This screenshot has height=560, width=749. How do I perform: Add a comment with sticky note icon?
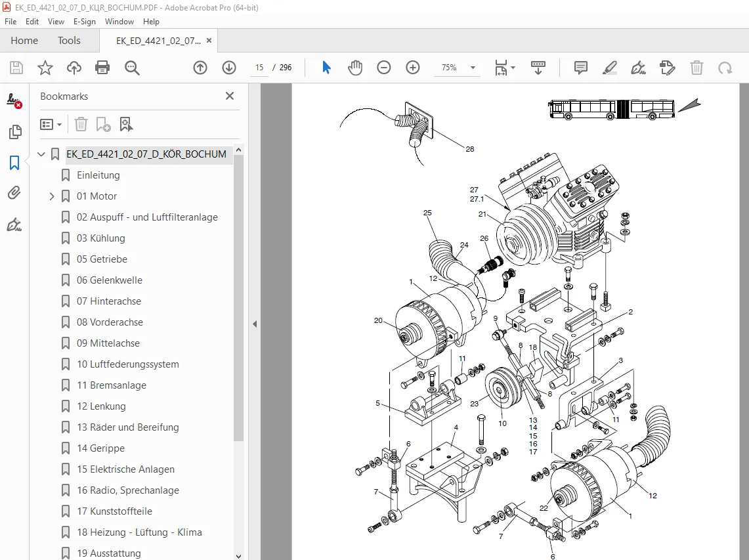point(581,68)
